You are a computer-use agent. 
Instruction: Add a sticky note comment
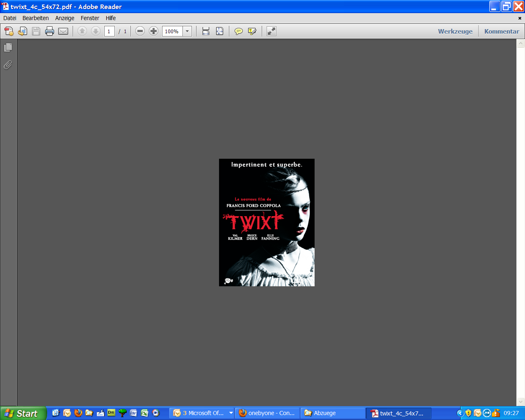[238, 31]
